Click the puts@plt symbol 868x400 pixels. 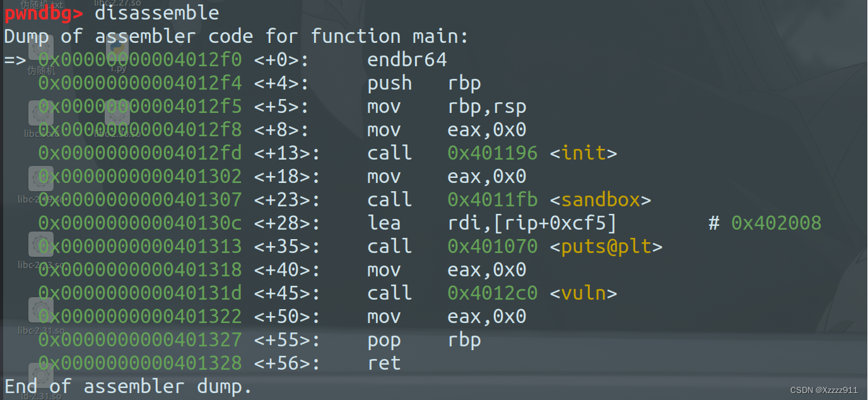[x=606, y=247]
